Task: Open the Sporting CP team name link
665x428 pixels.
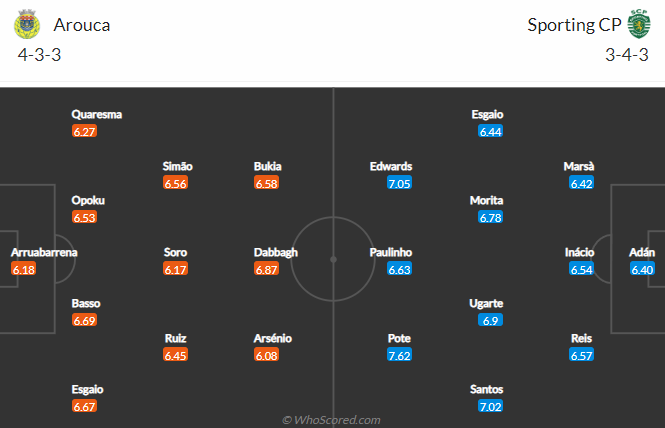Action: coord(574,25)
